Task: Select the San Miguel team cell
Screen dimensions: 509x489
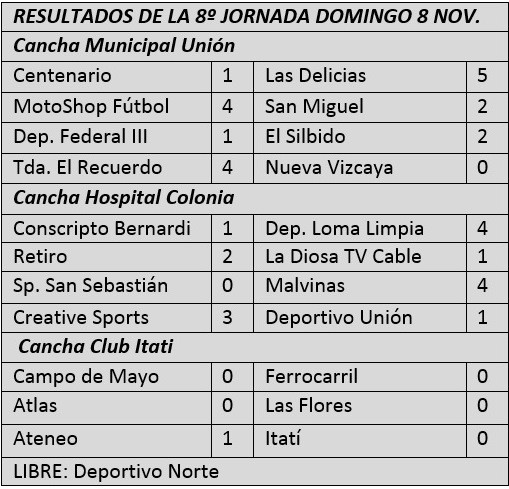Action: tap(360, 107)
